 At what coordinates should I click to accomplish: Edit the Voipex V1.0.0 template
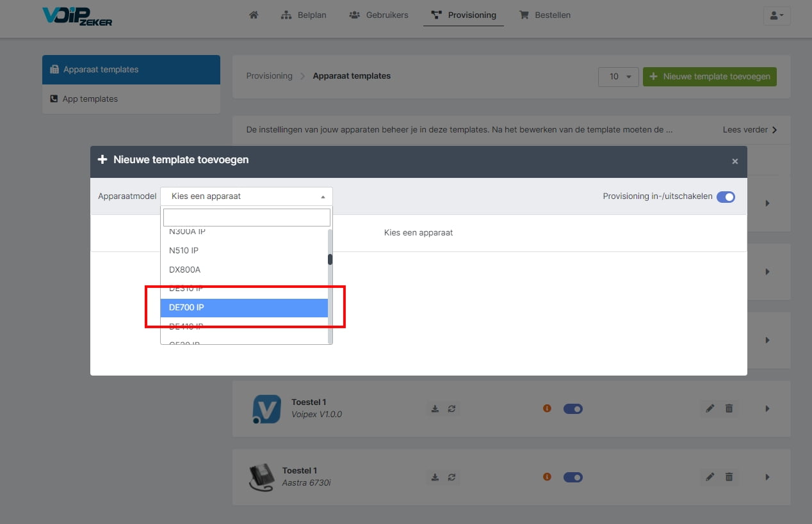pyautogui.click(x=710, y=408)
